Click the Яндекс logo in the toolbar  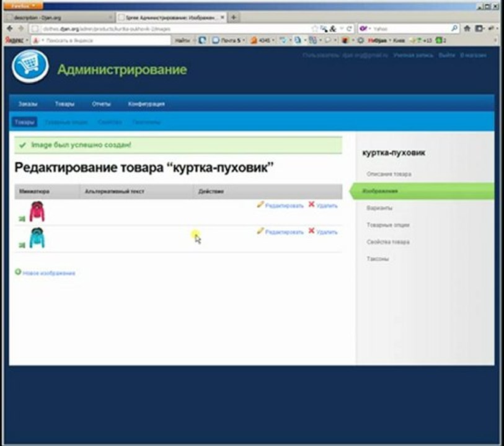(x=14, y=40)
